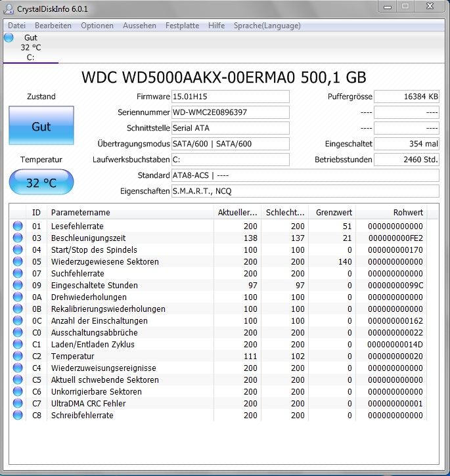
Task: Click status orb for C2 Temperatur row
Action: click(18, 356)
